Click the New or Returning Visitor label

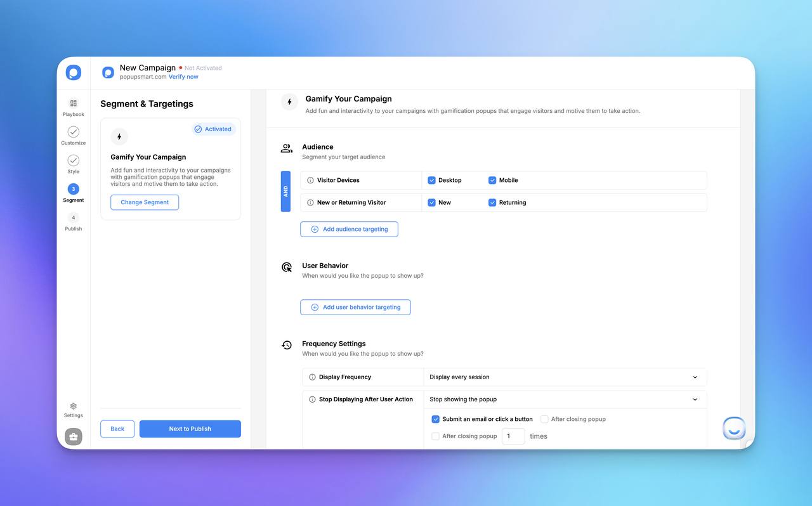click(x=351, y=202)
